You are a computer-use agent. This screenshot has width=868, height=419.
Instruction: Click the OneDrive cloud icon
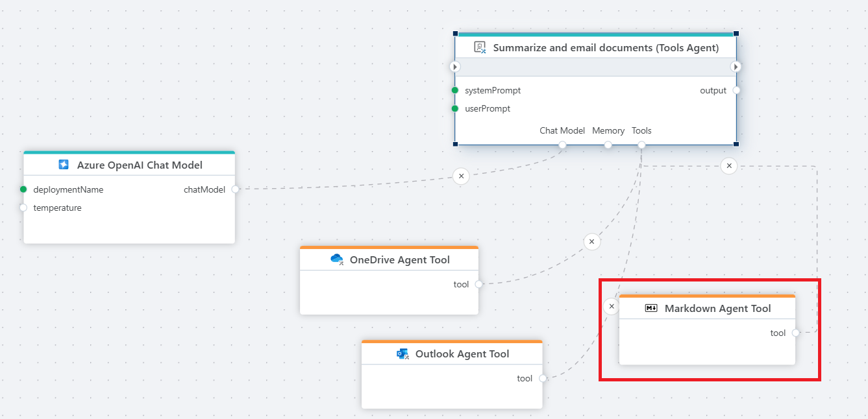(x=336, y=259)
